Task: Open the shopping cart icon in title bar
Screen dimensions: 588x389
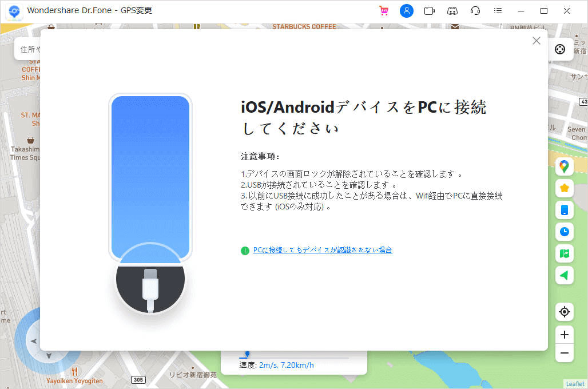Action: point(384,11)
